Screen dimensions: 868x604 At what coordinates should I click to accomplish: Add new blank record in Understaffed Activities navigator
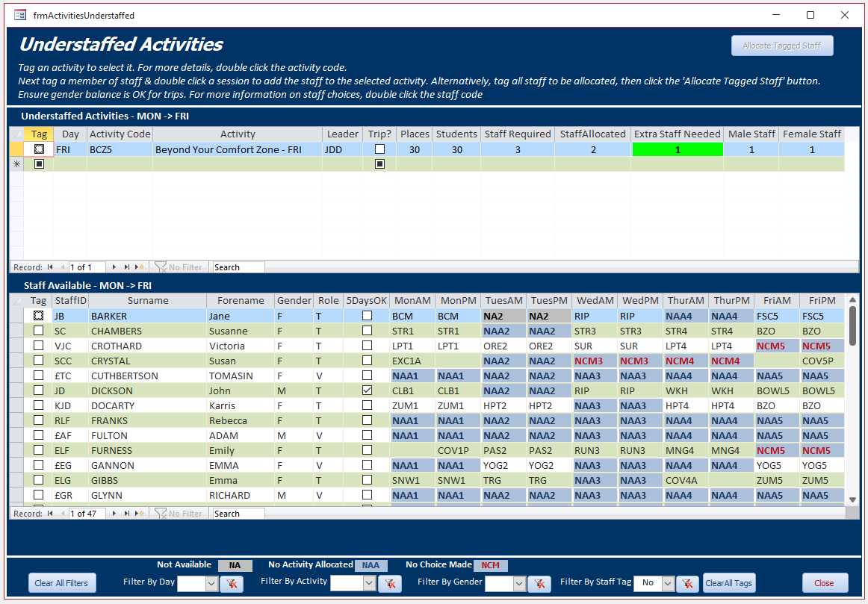[140, 267]
